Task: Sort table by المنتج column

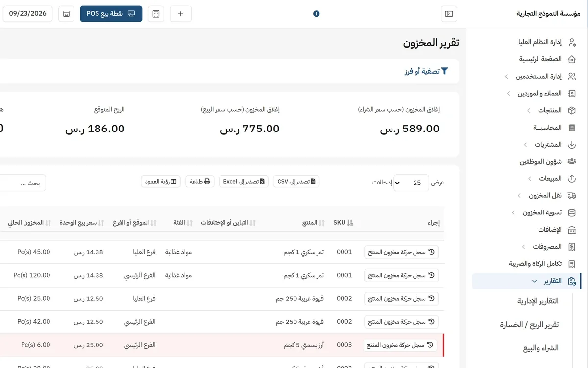Action: 314,223
